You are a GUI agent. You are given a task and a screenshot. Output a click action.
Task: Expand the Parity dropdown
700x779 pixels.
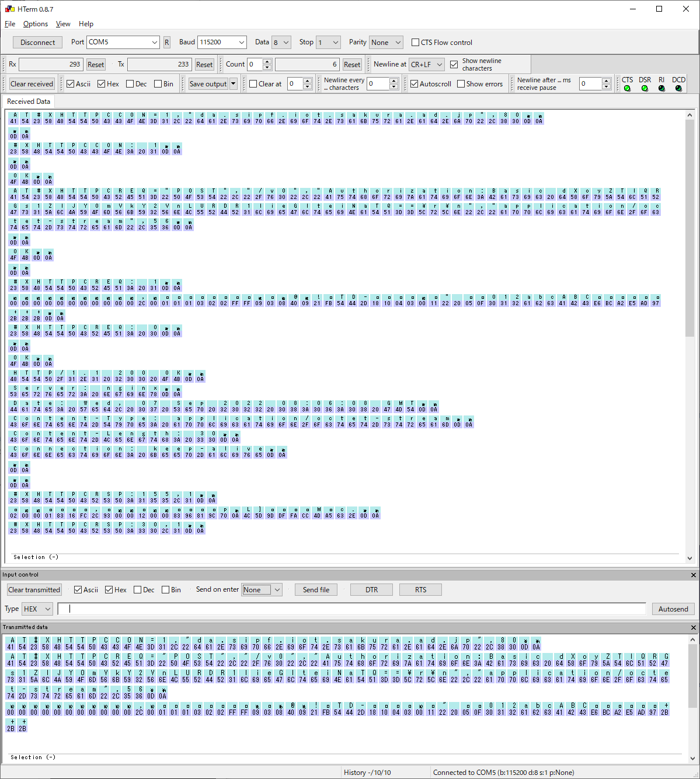[398, 43]
